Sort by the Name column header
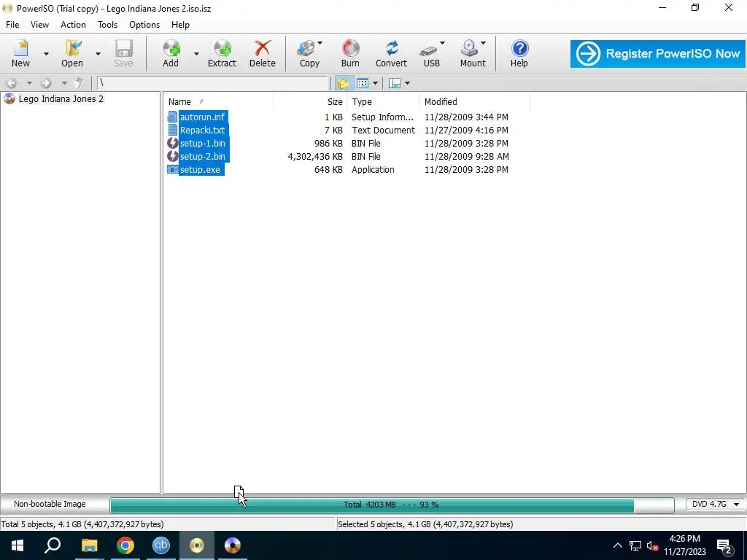Viewport: 747px width, 560px height. 179,102
